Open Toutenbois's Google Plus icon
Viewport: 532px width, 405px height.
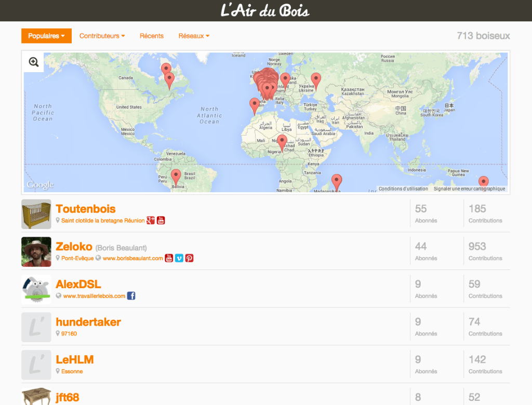pos(151,221)
